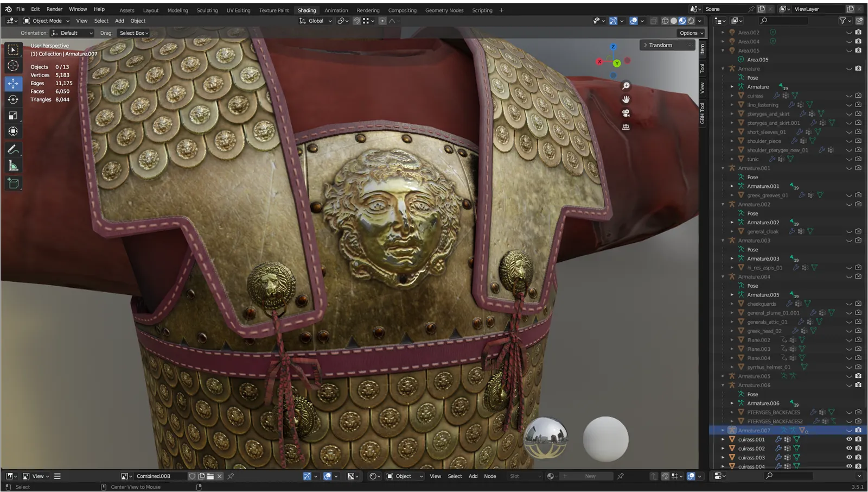Click the Scene name field
Image resolution: width=868 pixels, height=492 pixels.
(725, 9)
